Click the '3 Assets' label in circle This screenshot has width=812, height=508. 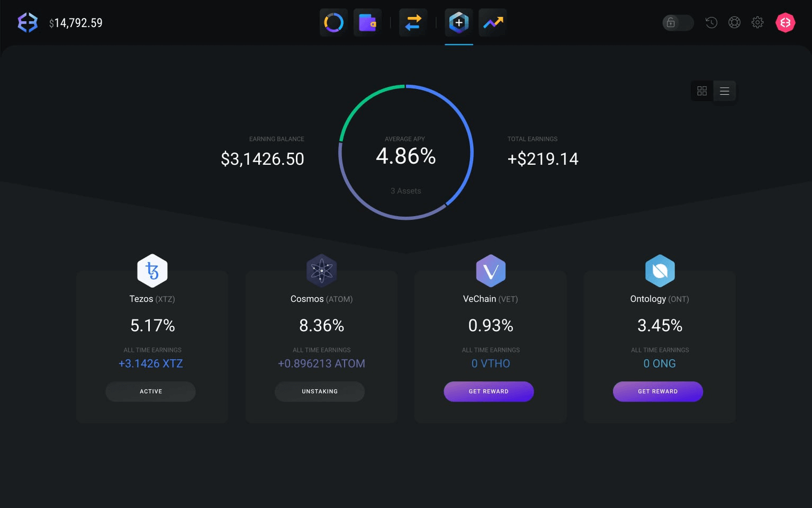point(406,191)
